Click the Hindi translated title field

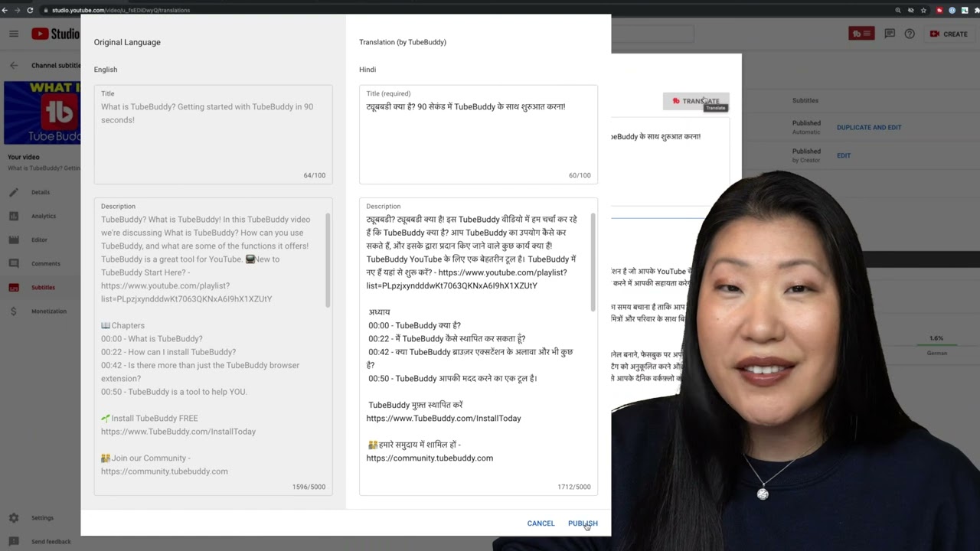[x=478, y=135]
